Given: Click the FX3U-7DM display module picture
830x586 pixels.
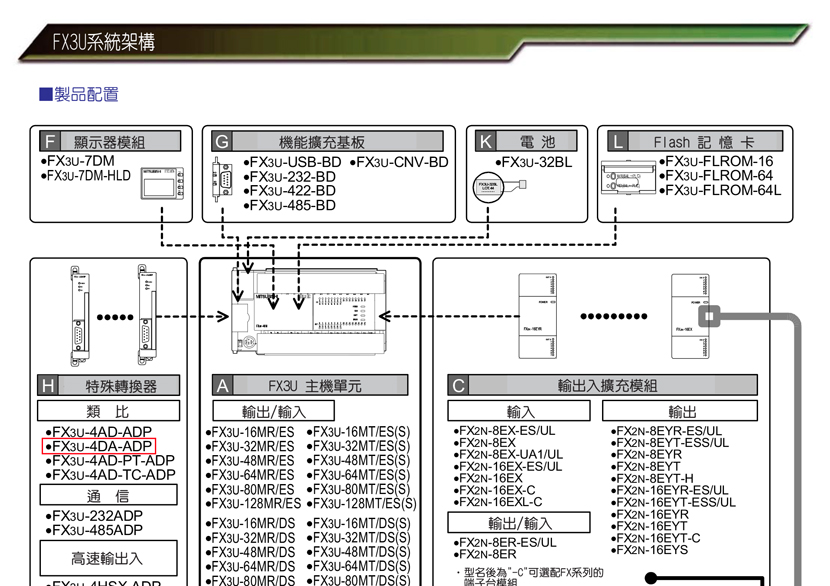Looking at the screenshot, I should pos(163,183).
